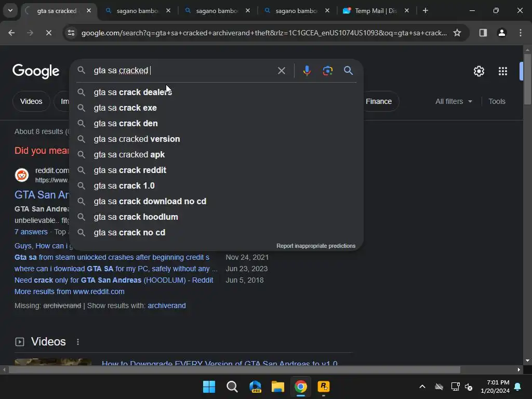532x399 pixels.
Task: Close the first 'sagano bamboo' tab
Action: [168, 10]
